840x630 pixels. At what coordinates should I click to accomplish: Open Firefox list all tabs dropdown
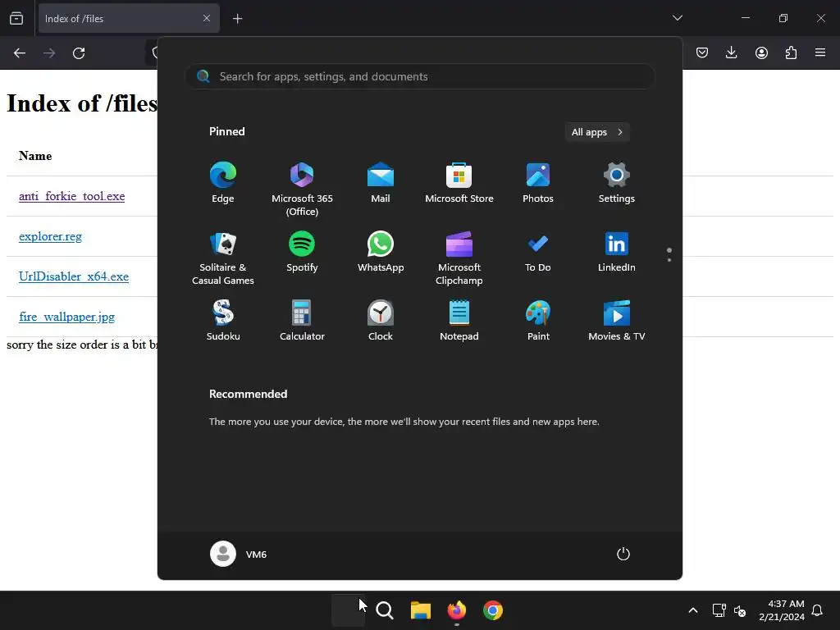coord(677,18)
